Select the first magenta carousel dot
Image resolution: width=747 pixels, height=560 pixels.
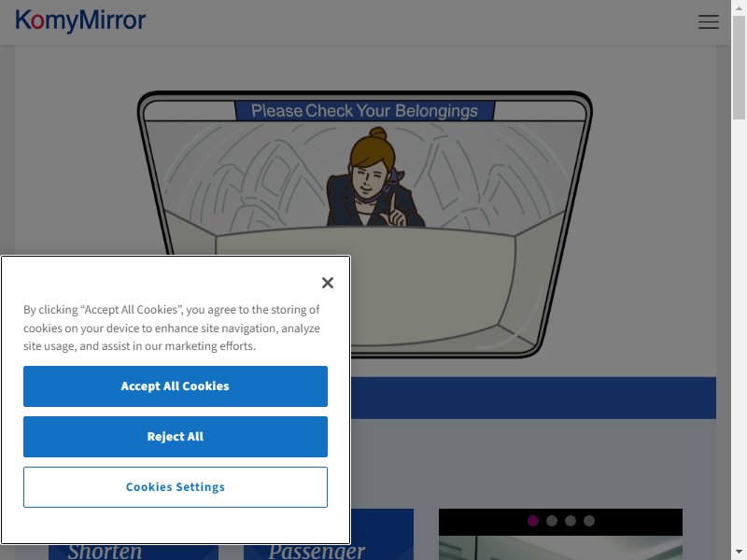[533, 521]
